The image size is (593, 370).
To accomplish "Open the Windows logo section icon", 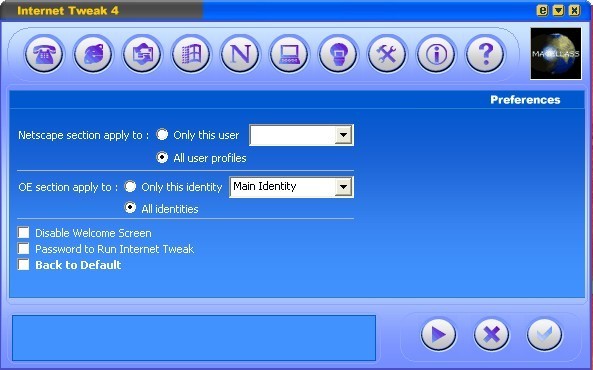I will pos(191,54).
